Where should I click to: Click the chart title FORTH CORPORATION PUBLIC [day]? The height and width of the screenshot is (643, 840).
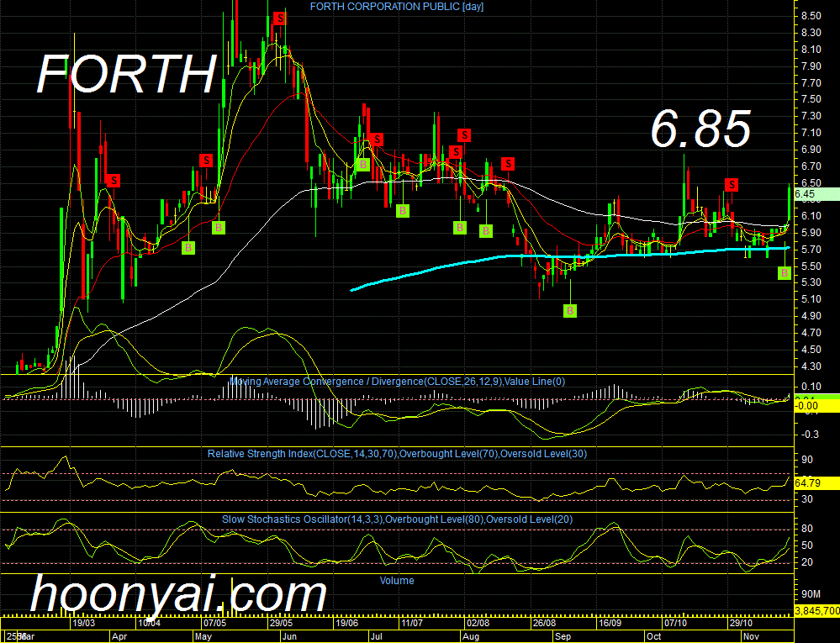pyautogui.click(x=397, y=7)
